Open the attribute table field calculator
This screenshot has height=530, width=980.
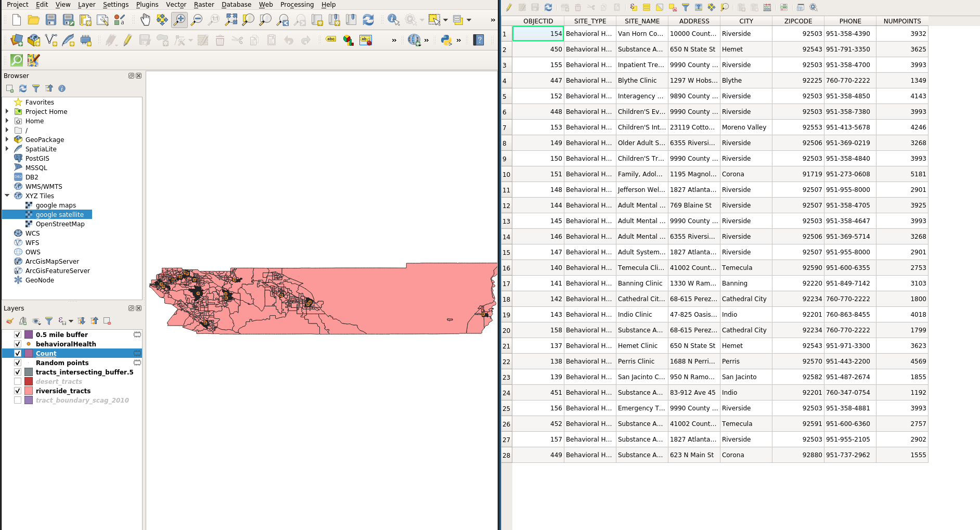coord(767,7)
